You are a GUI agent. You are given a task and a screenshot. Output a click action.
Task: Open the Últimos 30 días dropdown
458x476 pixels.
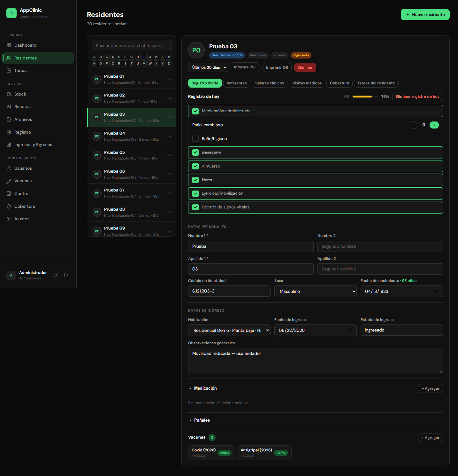pos(208,67)
